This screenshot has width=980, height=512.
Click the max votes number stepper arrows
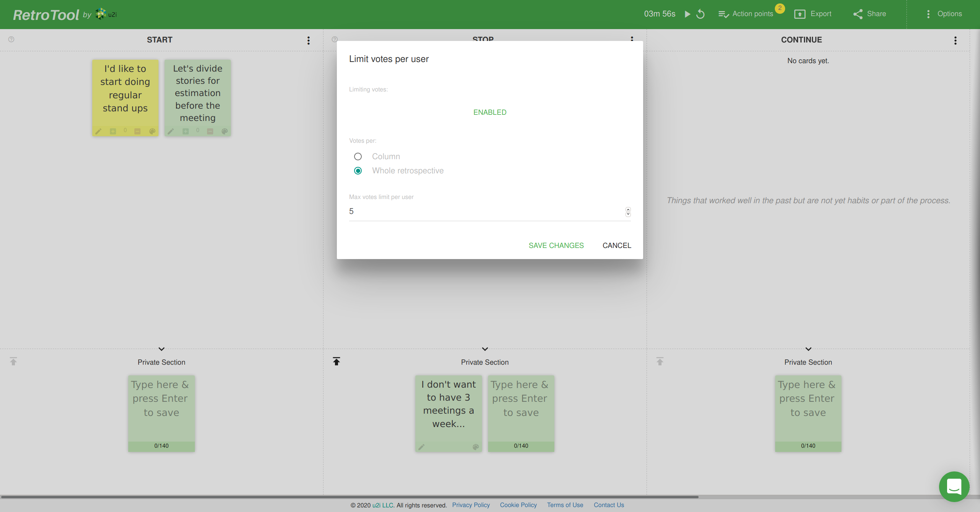628,212
